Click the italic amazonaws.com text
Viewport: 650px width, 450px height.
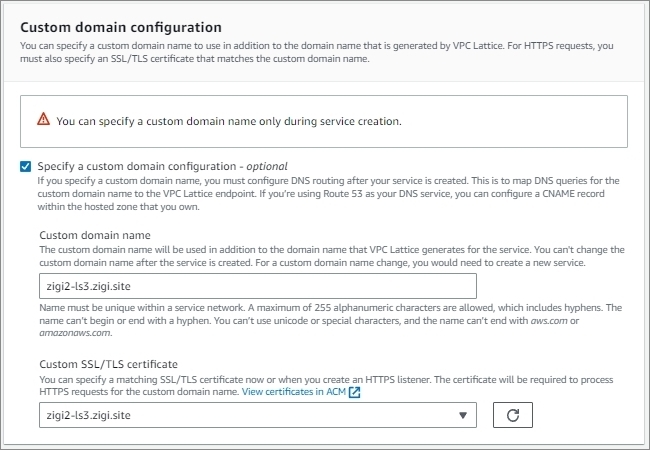[x=75, y=333]
